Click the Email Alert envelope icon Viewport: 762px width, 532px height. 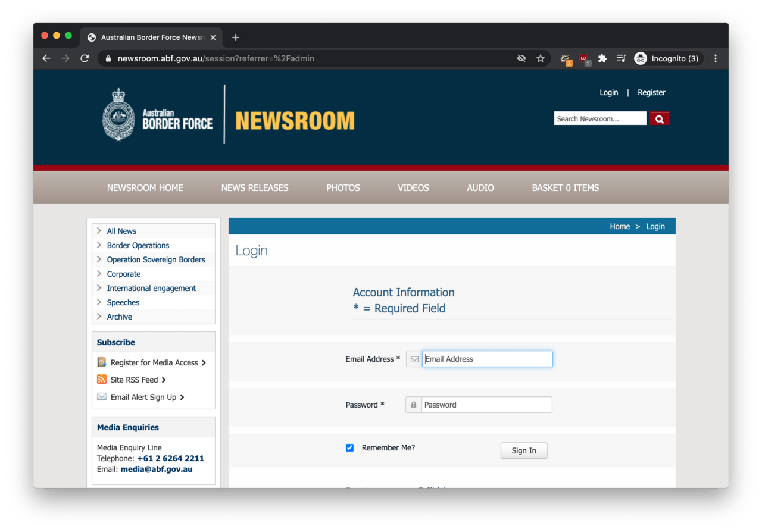pos(102,396)
